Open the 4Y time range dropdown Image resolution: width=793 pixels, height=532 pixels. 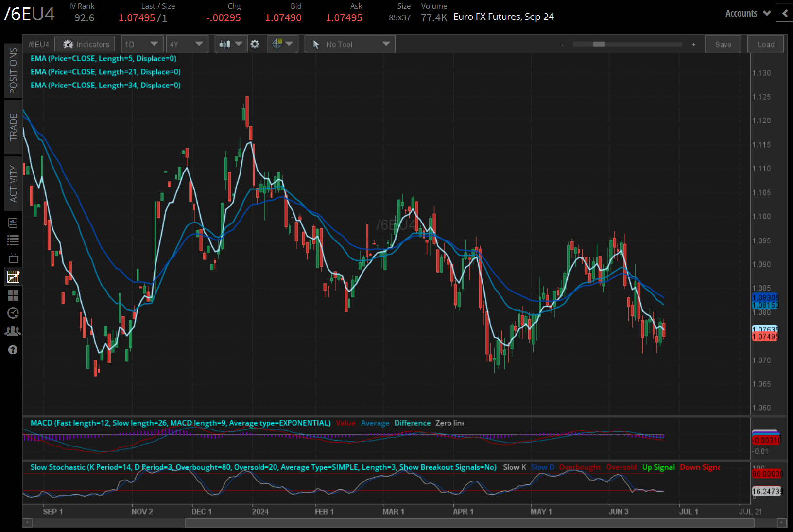click(x=187, y=44)
